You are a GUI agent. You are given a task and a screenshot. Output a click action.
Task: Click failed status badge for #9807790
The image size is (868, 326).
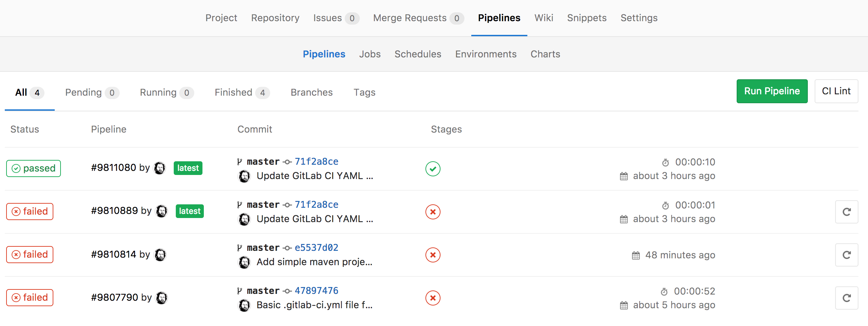tap(30, 298)
